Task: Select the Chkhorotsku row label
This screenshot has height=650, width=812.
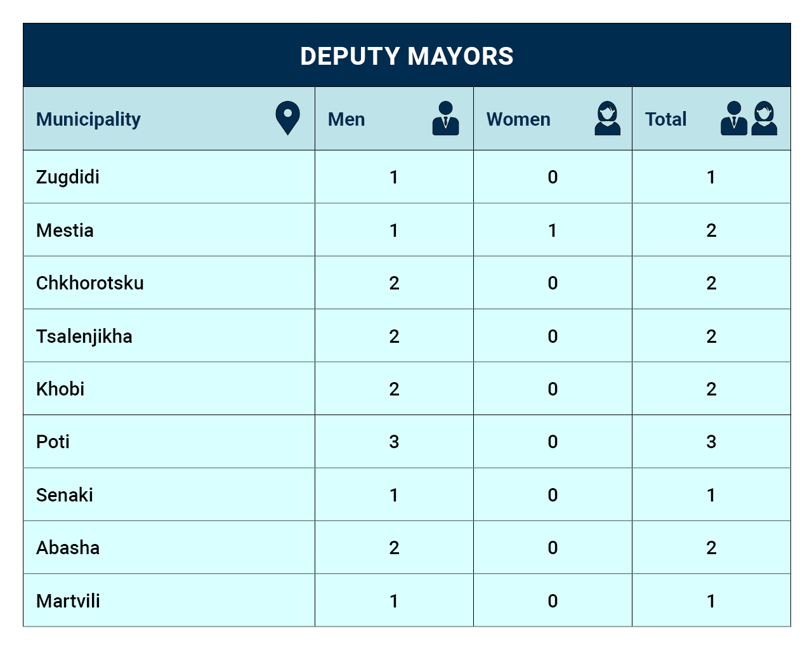Action: point(90,283)
